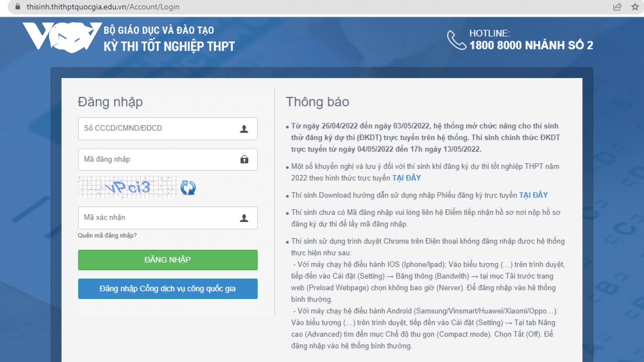Click the lock icon in Mã đăng nhập field
Viewport: 644px width, 362px height.
244,160
